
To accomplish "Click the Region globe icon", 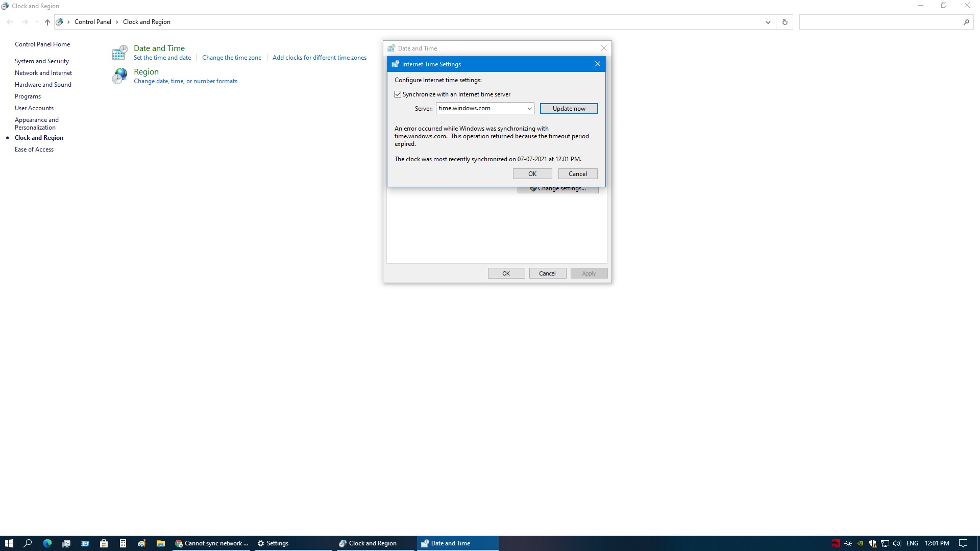I will [119, 76].
